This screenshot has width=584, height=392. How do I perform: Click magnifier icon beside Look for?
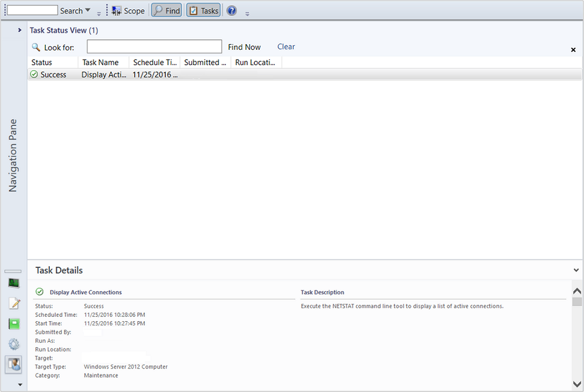tap(36, 47)
